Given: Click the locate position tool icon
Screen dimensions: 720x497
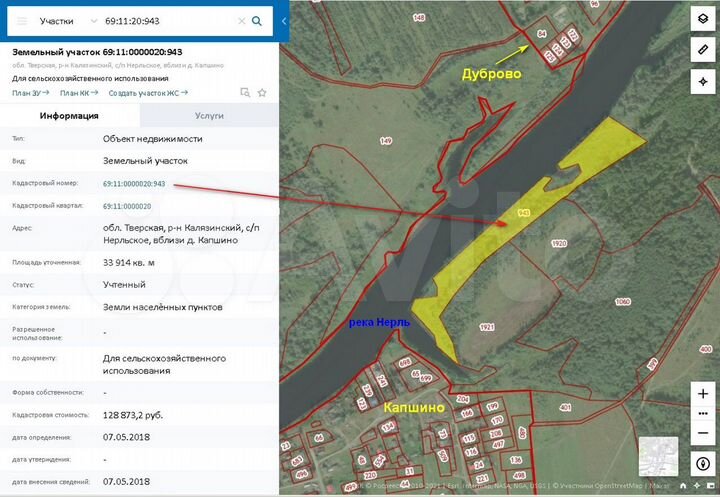Looking at the screenshot, I should click(x=701, y=81).
